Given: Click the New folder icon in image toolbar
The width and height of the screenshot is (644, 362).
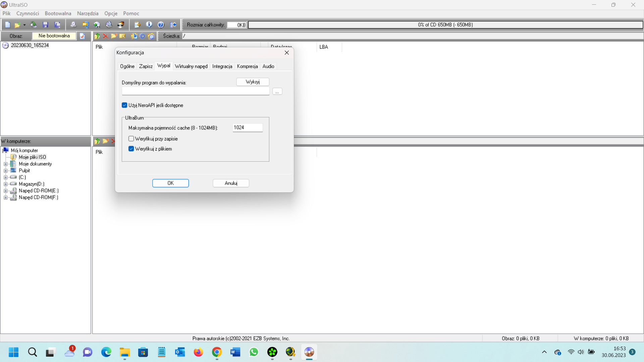Looking at the screenshot, I should tap(114, 36).
